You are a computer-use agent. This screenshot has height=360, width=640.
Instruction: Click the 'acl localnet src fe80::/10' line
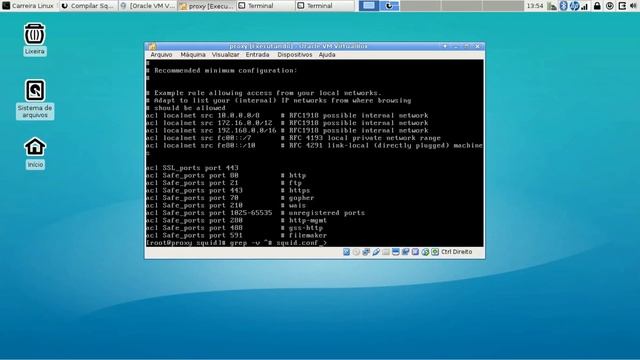click(314, 145)
